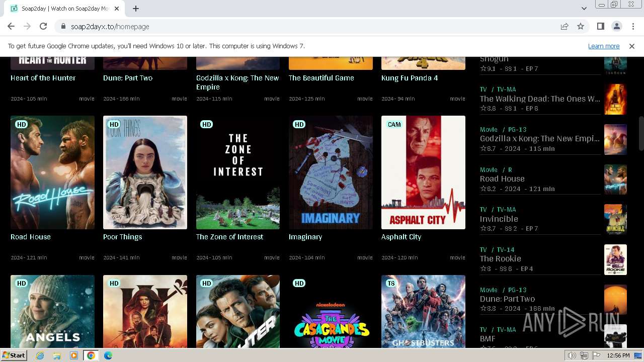Open the Chrome side panel
Viewport: 644px width, 362px height.
pos(600,26)
